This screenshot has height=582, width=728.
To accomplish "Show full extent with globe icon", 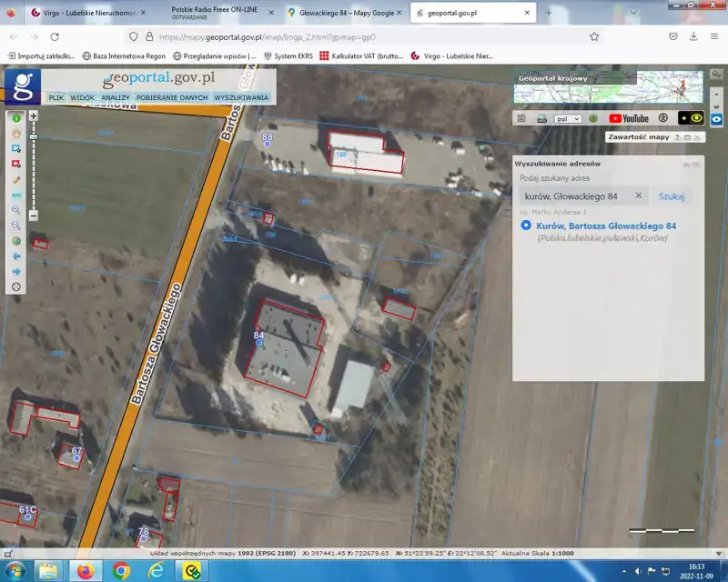I will click(16, 241).
